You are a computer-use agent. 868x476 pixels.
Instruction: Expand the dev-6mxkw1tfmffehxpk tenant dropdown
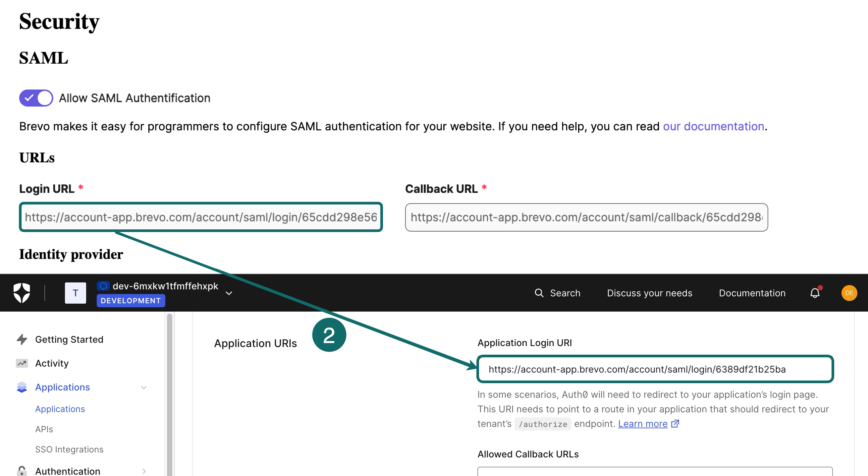229,293
